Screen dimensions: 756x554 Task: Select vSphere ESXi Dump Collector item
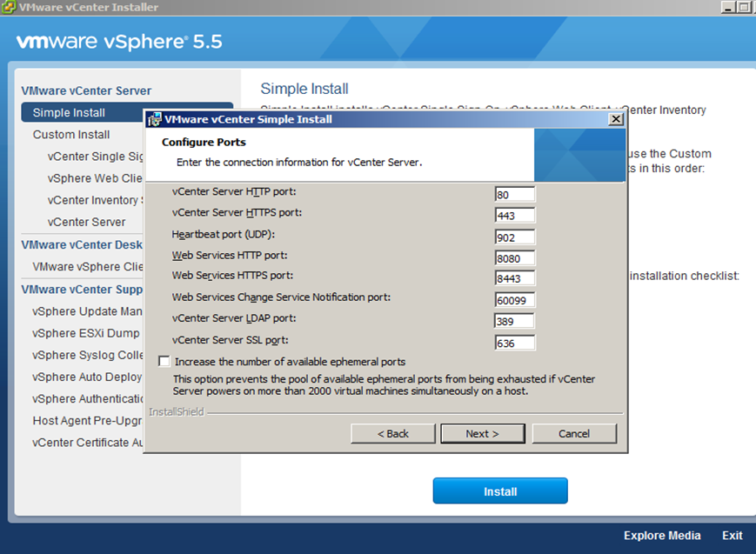click(x=86, y=333)
